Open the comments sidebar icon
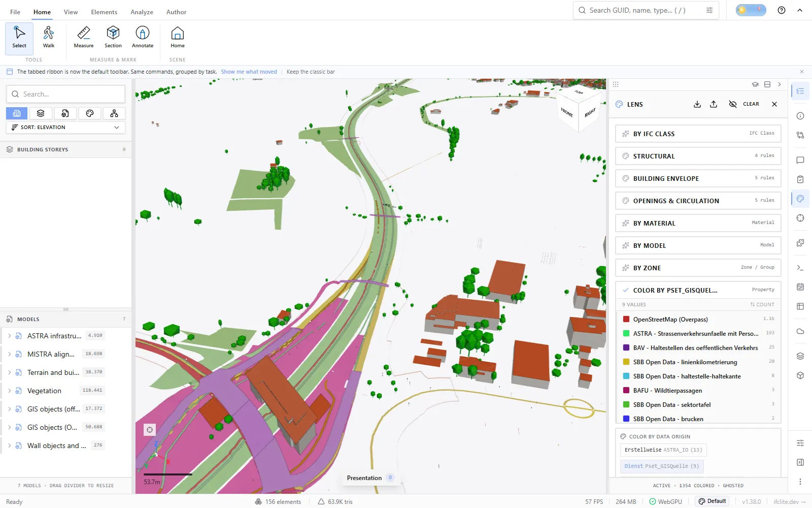The image size is (812, 508). tap(800, 160)
